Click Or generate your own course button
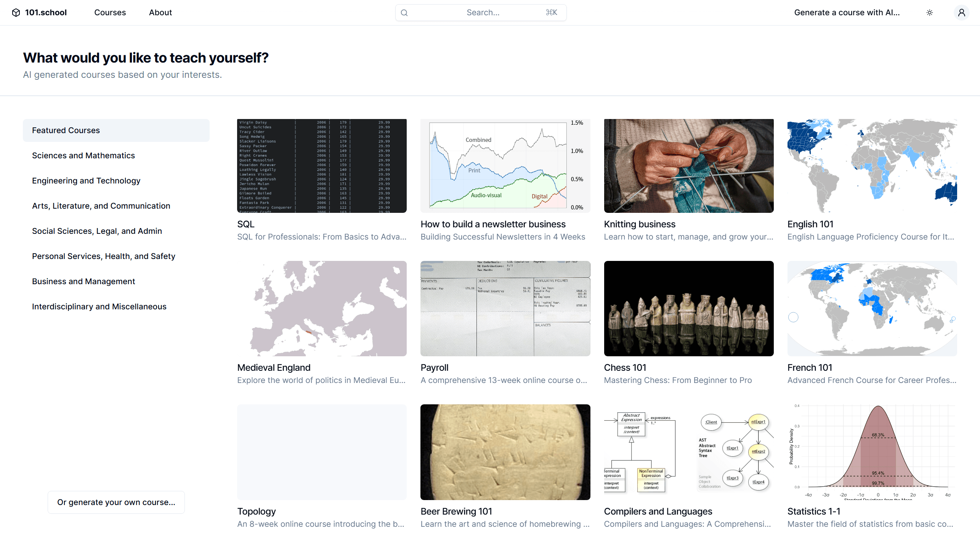The image size is (980, 555). click(x=116, y=502)
